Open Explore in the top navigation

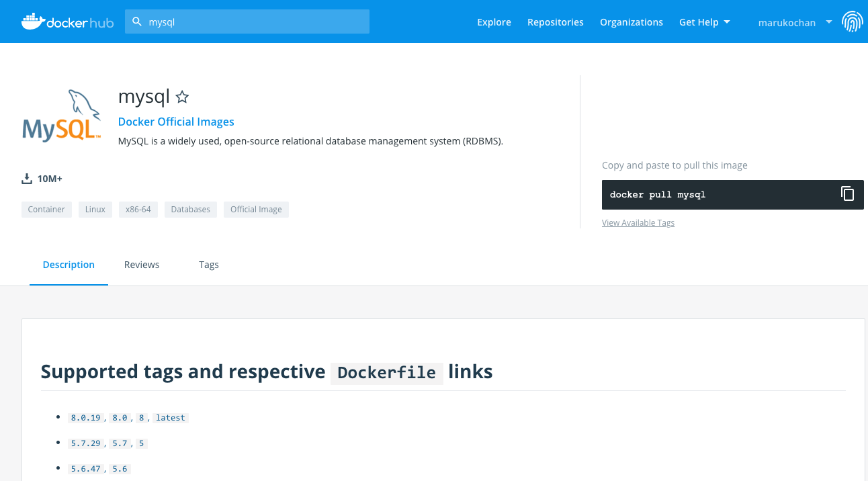click(x=494, y=22)
